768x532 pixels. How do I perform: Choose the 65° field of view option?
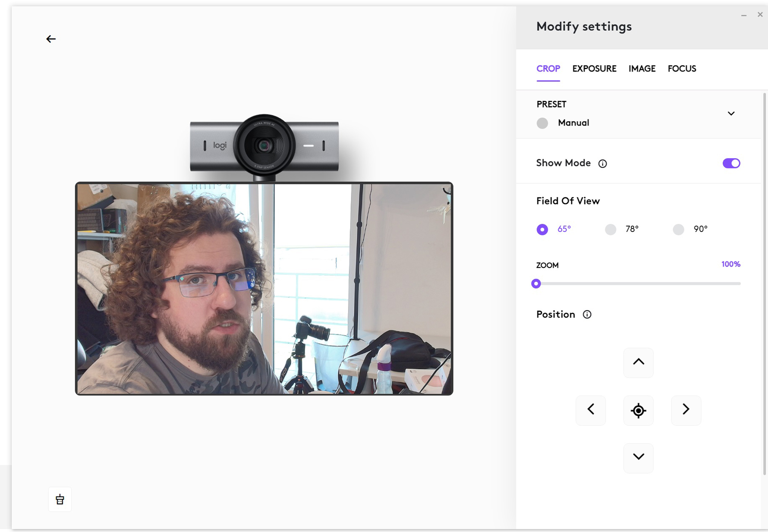tap(542, 229)
